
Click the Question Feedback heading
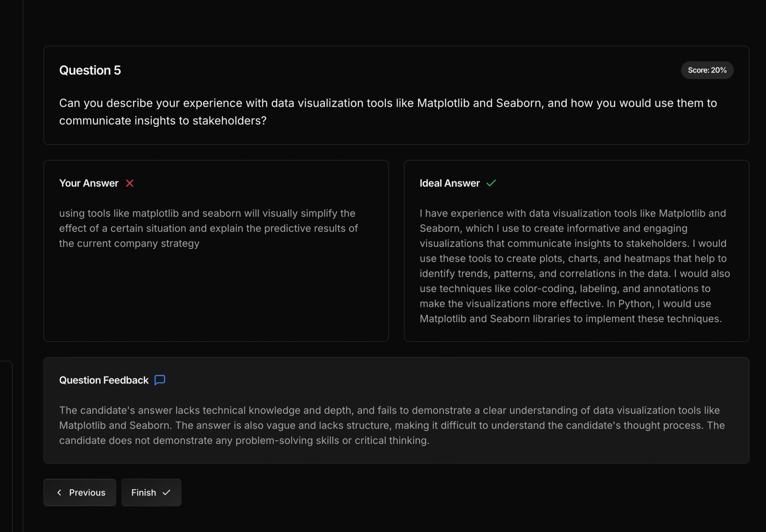click(104, 380)
